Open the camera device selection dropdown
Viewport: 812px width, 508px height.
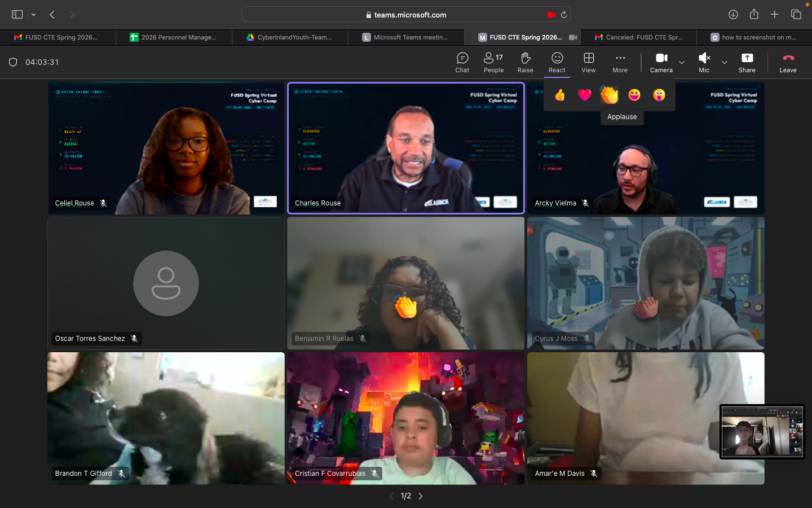point(681,64)
